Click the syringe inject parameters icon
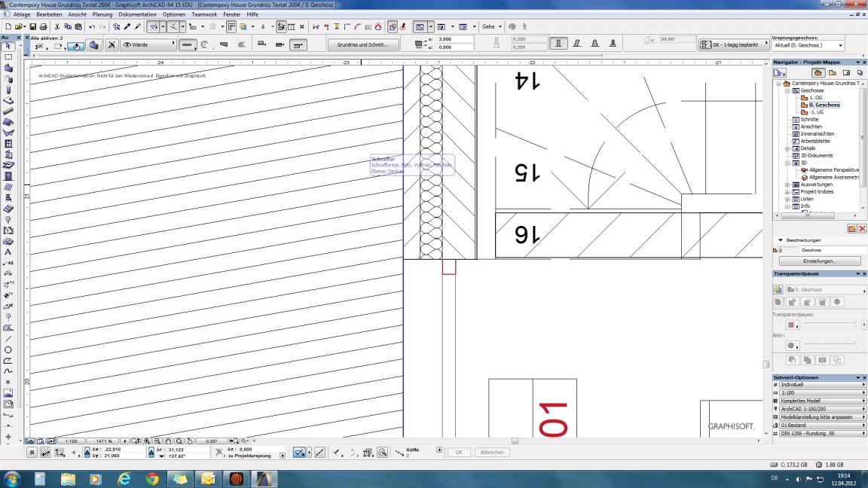Screen dimensions: 868x488 [x=138, y=26]
